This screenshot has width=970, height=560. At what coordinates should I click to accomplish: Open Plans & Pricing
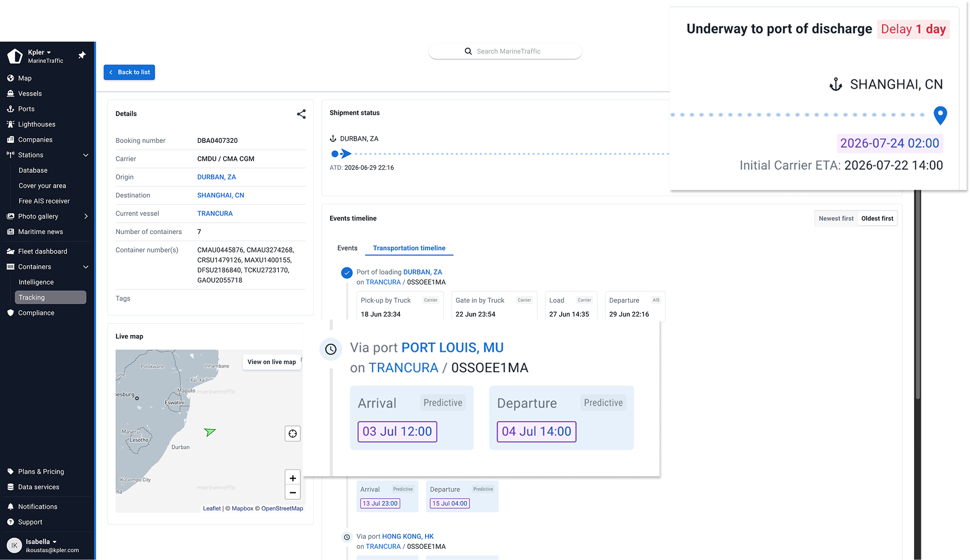[x=41, y=472]
